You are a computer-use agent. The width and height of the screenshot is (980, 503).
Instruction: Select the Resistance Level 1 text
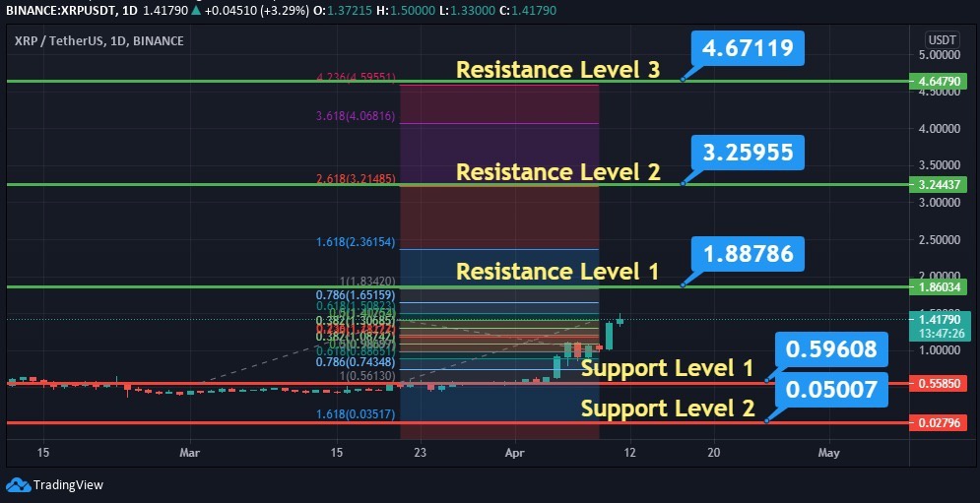pyautogui.click(x=557, y=272)
